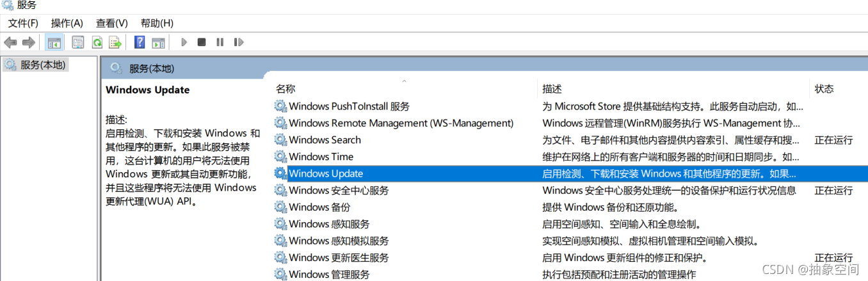868x281 pixels.
Task: Click the Forward arrow in the toolbar
Action: point(28,42)
